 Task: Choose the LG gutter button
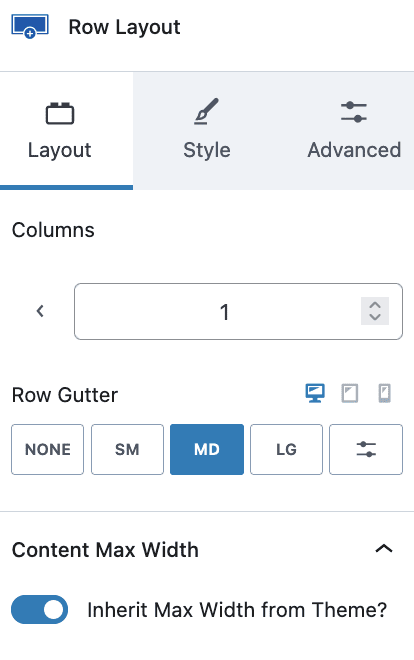pyautogui.click(x=286, y=450)
